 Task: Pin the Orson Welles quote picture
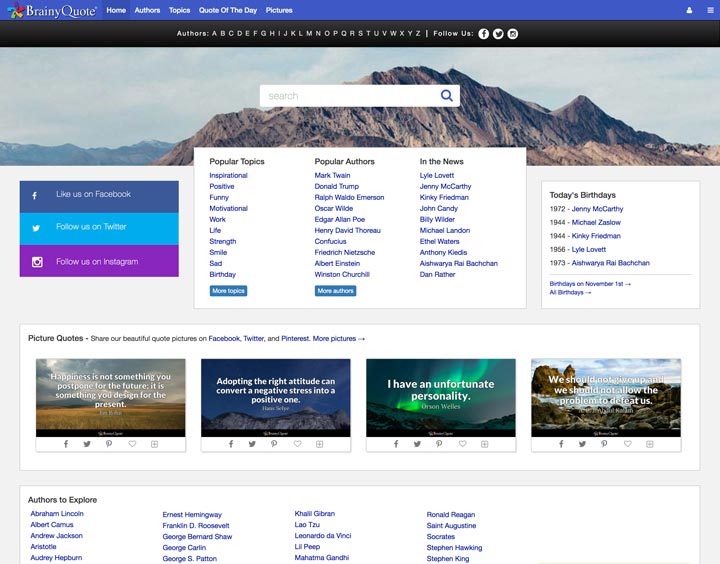click(x=439, y=444)
